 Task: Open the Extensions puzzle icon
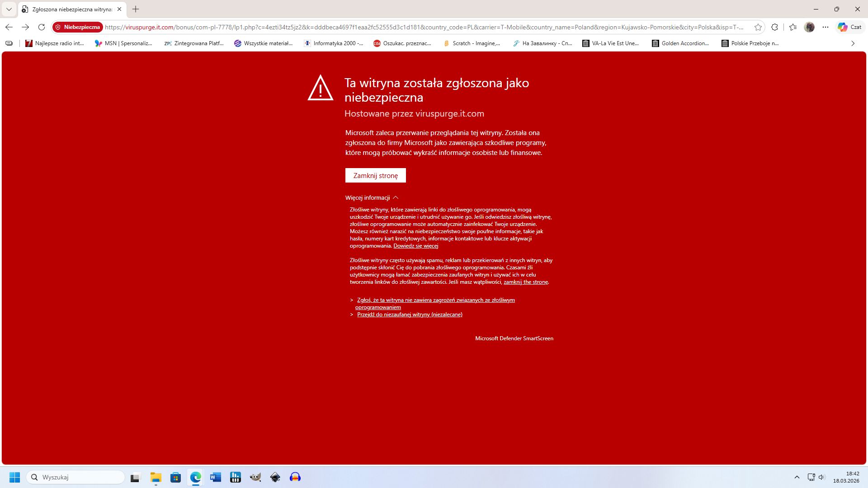click(774, 27)
